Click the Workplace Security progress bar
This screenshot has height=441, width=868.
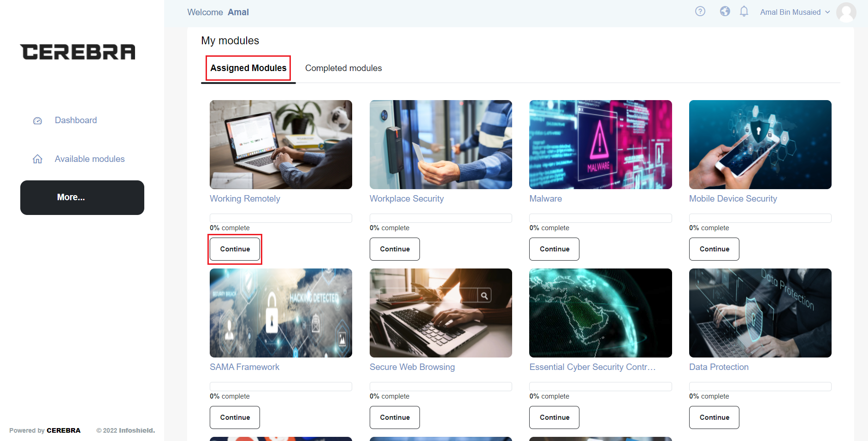(x=441, y=218)
